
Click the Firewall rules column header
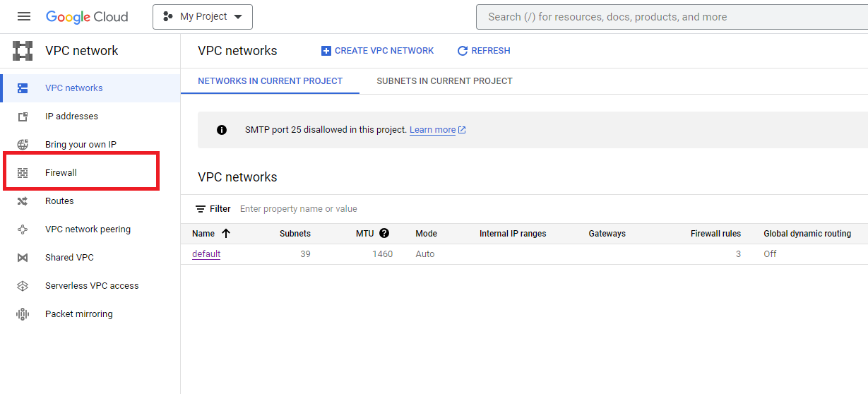(715, 234)
